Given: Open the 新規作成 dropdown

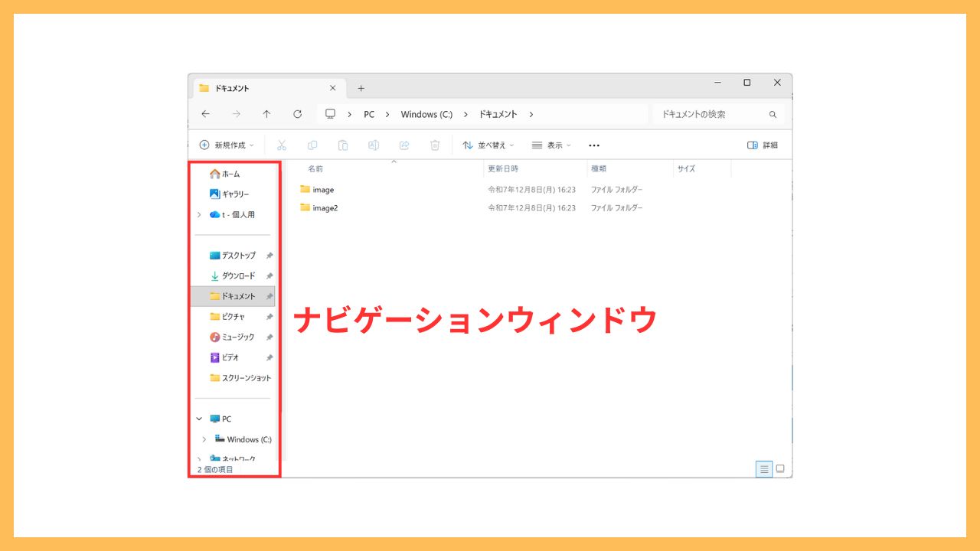Looking at the screenshot, I should 227,145.
